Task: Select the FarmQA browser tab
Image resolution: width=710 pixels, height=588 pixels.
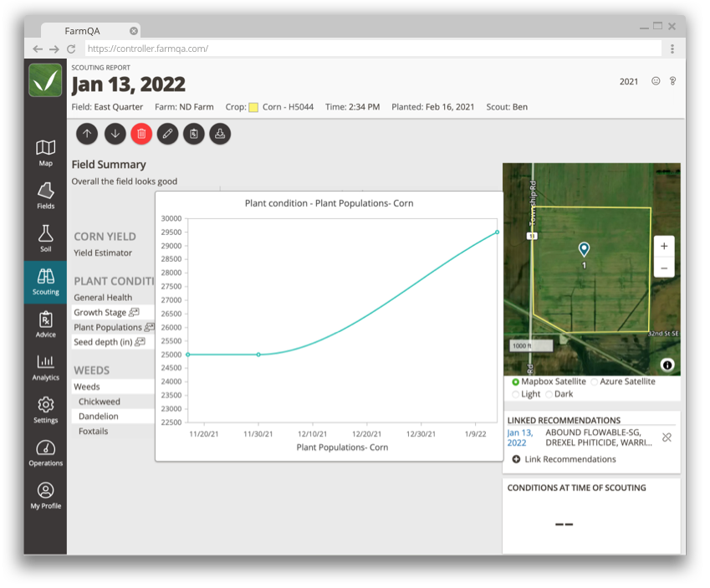Action: 90,30
